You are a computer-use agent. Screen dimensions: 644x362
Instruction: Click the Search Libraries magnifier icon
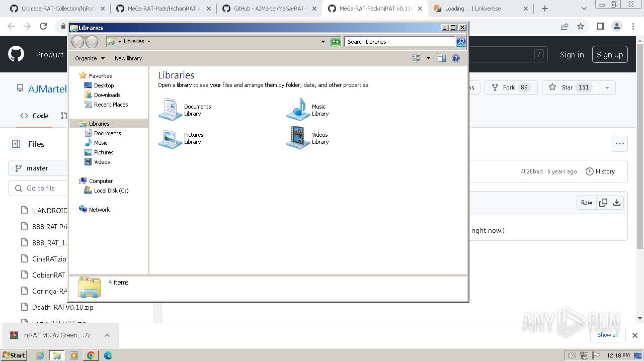point(461,42)
